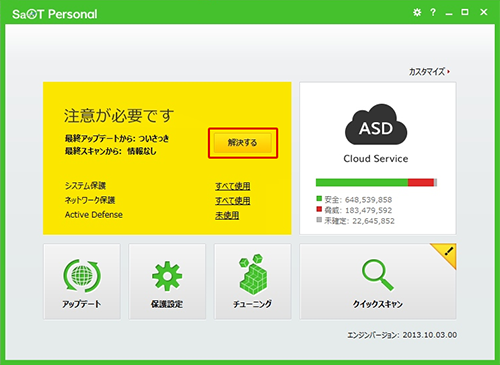This screenshot has height=365, width=500.
Task: Click the 解決する button
Action: coord(243,143)
